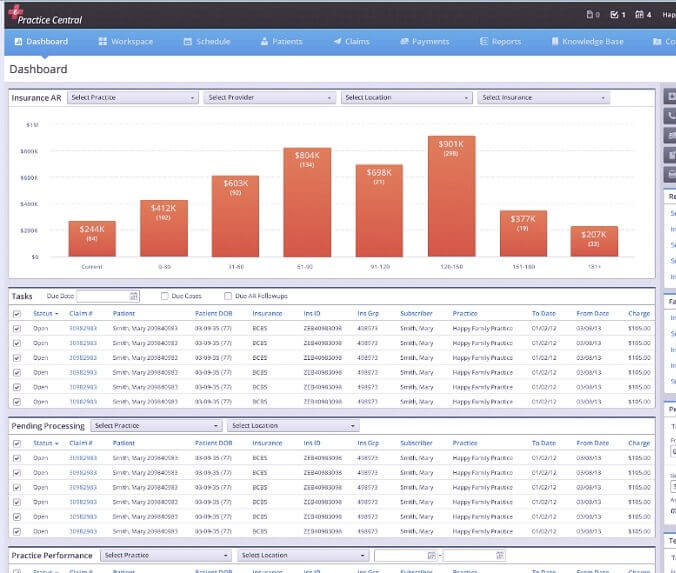The image size is (676, 573).
Task: Open the documents counter icon in header
Action: pyautogui.click(x=590, y=15)
